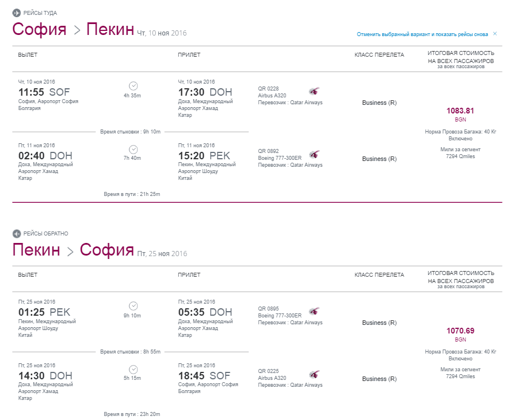Viewport: 514px width, 420px height.
Task: Click the return flights airplane icon
Action: 17,233
